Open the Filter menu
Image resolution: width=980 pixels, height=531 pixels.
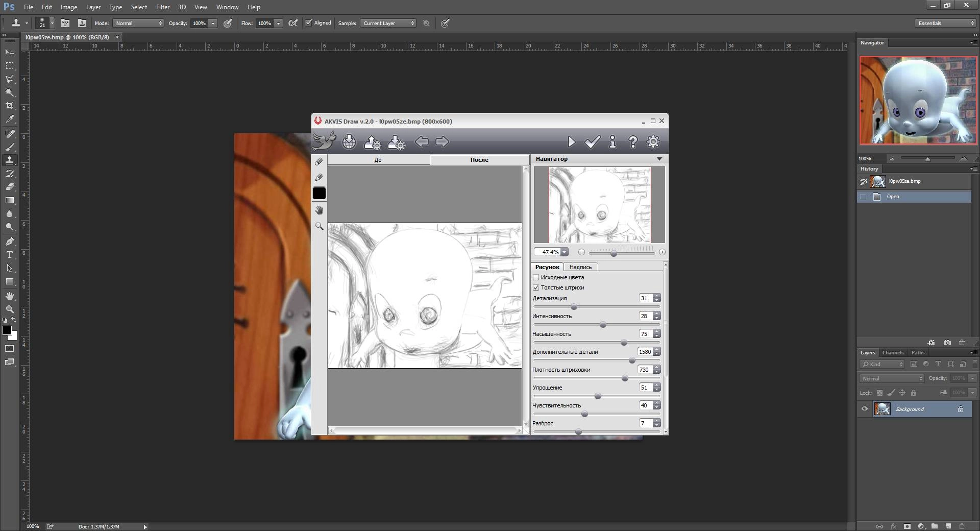[x=163, y=7]
